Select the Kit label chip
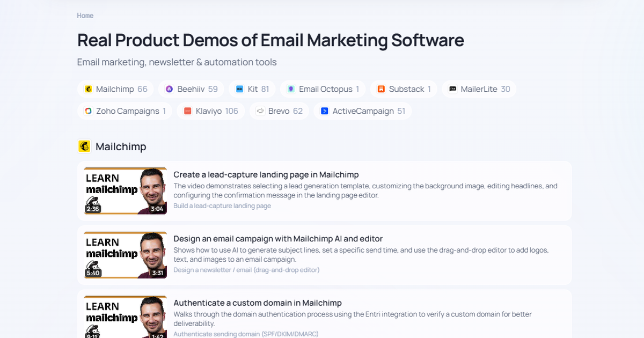 click(x=253, y=89)
